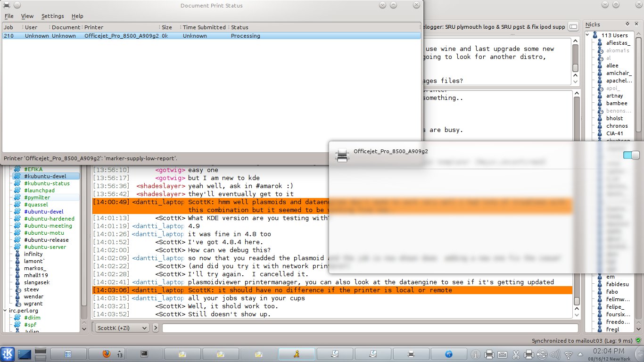
Task: Open the #kubuntu-devel channel
Action: click(x=45, y=176)
